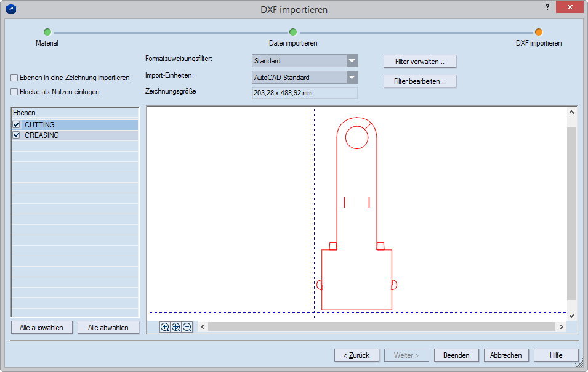The image size is (588, 372).
Task: Open the Formatzuweisungsfilter Standard dropdown
Action: [x=352, y=61]
